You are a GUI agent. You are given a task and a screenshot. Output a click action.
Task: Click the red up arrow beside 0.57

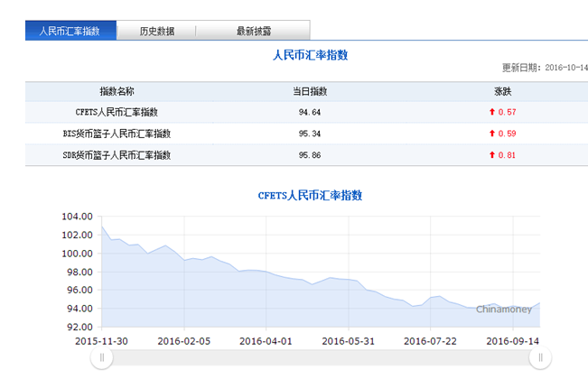click(x=492, y=112)
